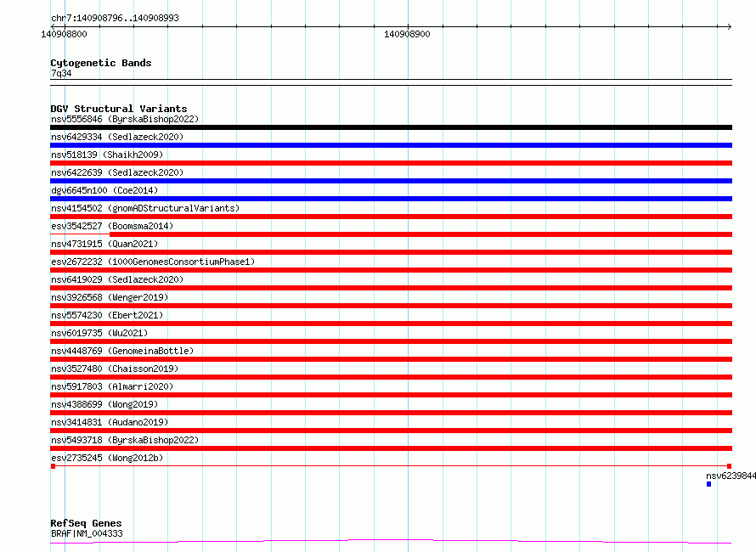Click the RefSeq Genes track title
The width and height of the screenshot is (756, 552).
coord(86,524)
